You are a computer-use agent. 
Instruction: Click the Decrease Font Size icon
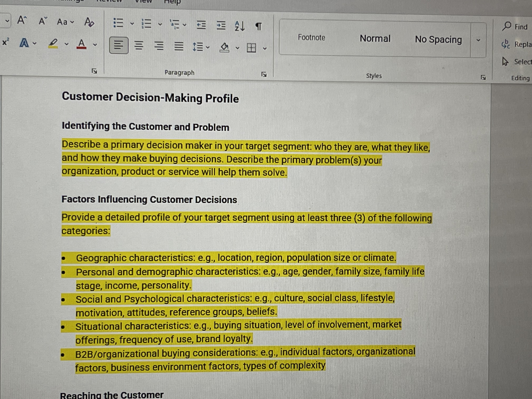[x=43, y=21]
